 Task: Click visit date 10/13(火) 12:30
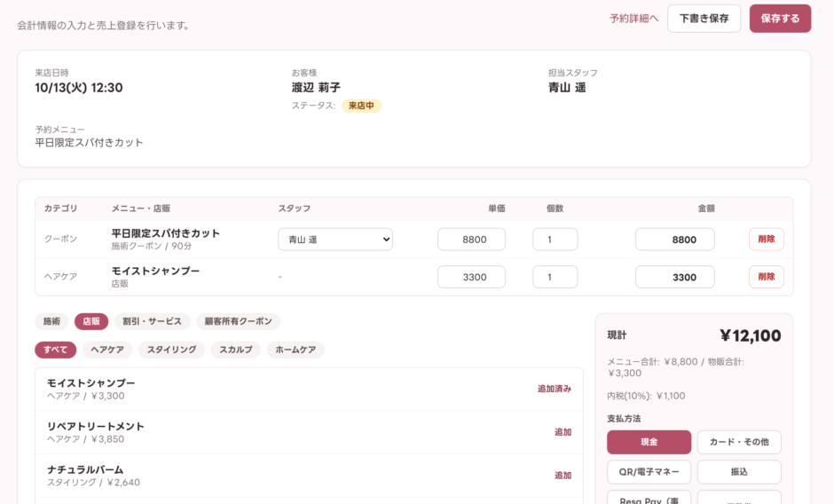tap(79, 88)
